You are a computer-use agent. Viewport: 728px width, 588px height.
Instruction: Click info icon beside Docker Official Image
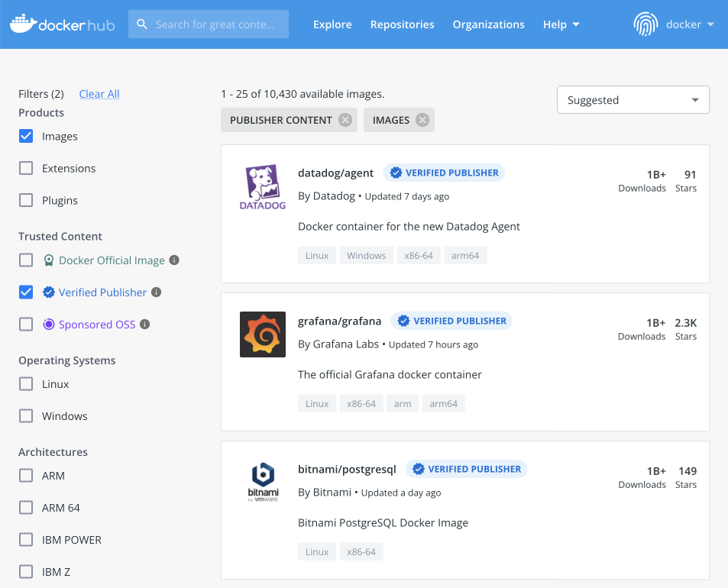click(x=174, y=260)
